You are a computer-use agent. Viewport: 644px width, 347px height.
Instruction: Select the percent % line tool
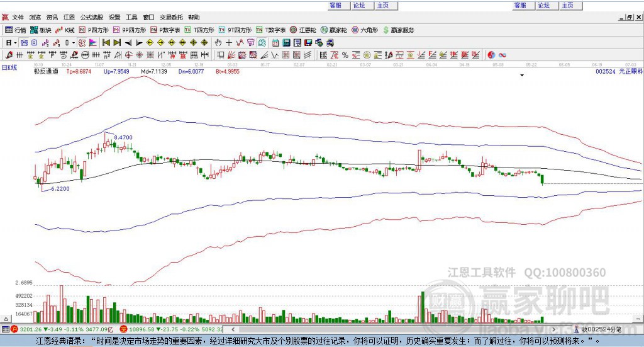(345, 55)
